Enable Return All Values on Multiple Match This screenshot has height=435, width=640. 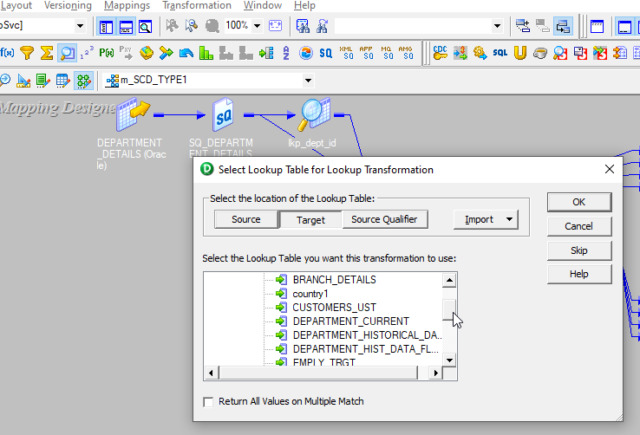tap(209, 401)
